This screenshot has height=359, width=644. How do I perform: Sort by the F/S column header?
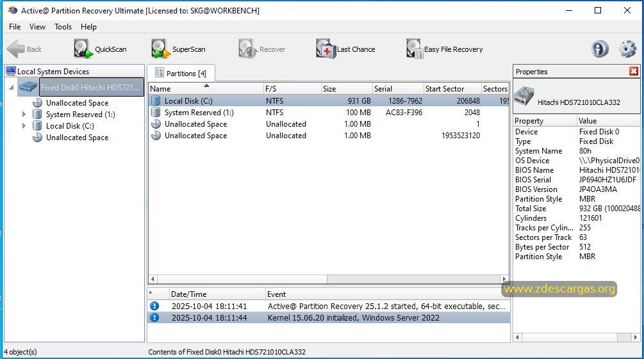[x=292, y=88]
